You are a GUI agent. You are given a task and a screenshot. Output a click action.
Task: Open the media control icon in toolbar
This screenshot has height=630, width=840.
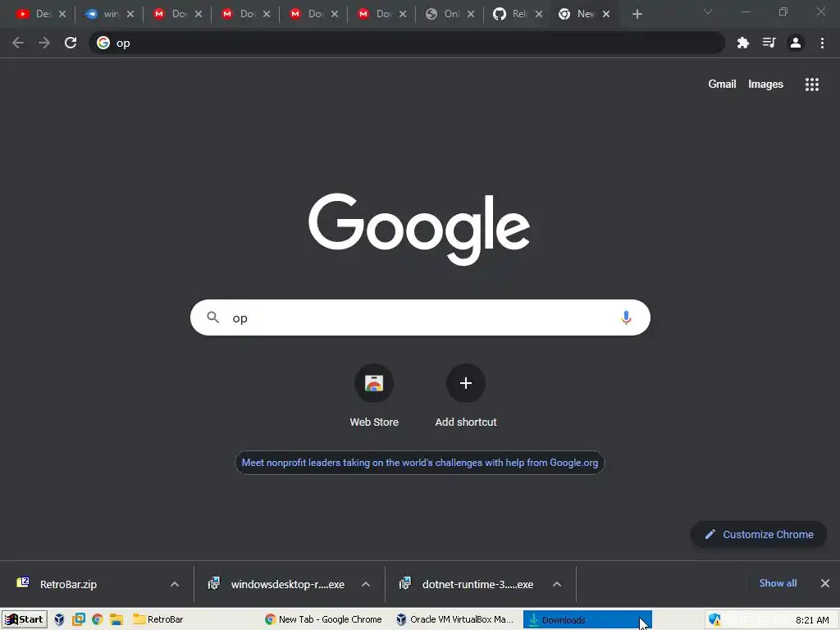point(769,43)
